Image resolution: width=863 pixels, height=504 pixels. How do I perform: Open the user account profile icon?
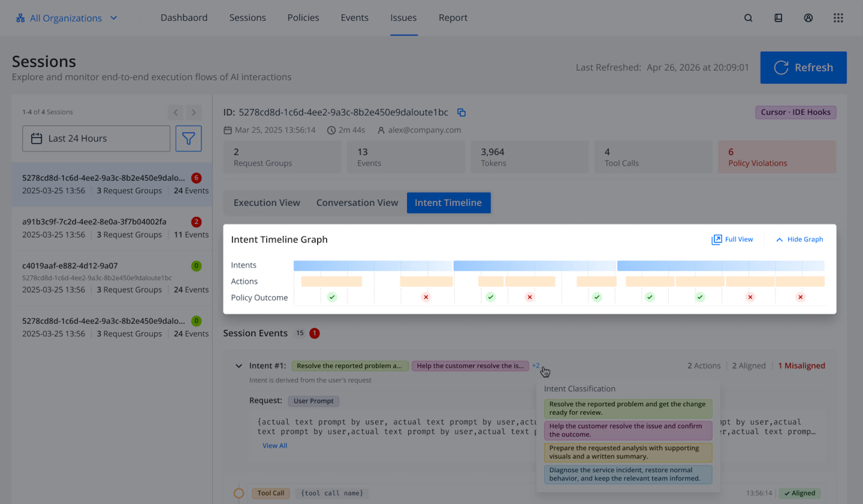point(808,18)
